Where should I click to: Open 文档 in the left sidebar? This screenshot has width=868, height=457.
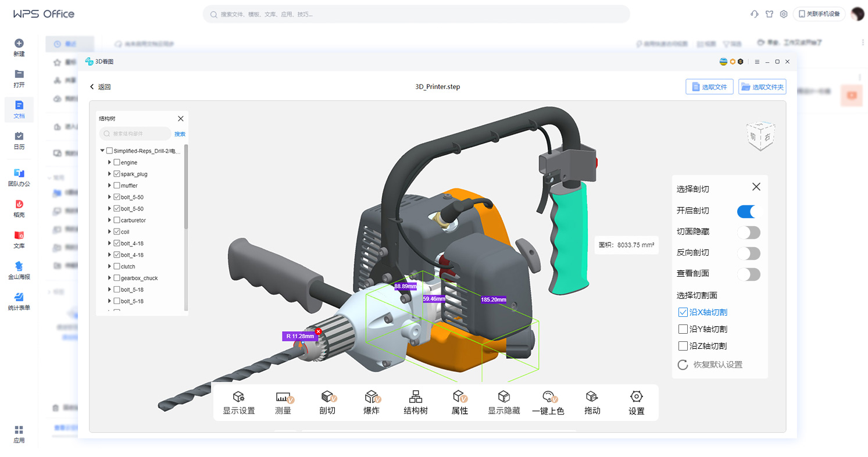pyautogui.click(x=19, y=109)
